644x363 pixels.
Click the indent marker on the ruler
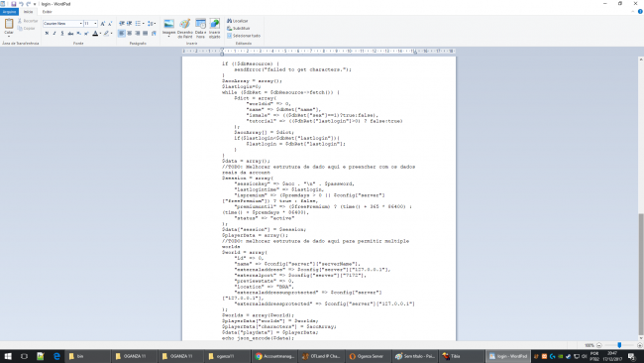click(x=222, y=53)
